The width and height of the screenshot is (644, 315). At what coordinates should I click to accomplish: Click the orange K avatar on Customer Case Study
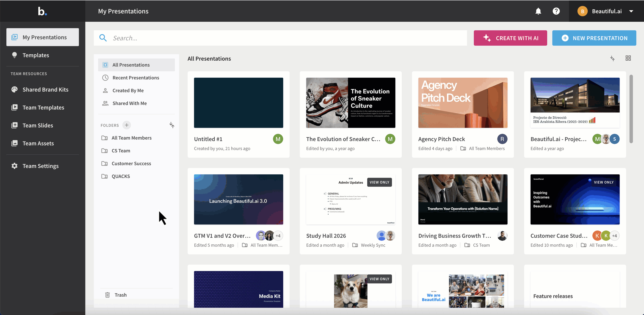[x=597, y=236]
